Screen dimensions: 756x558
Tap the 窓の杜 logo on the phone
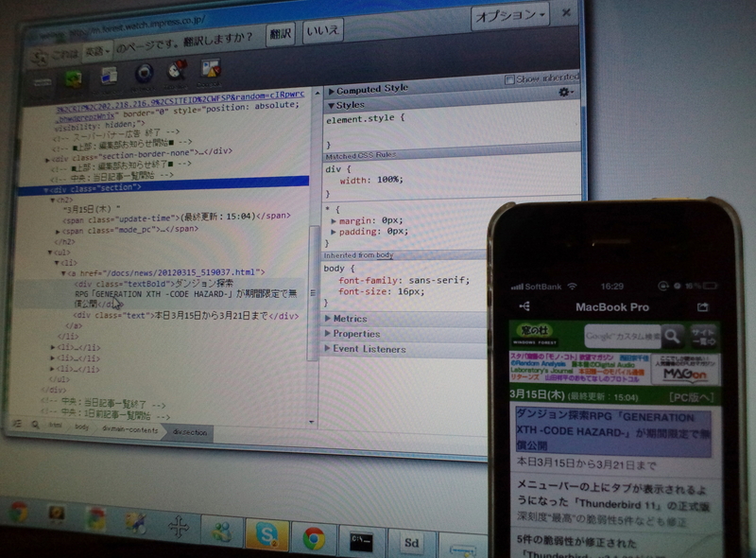pyautogui.click(x=535, y=334)
